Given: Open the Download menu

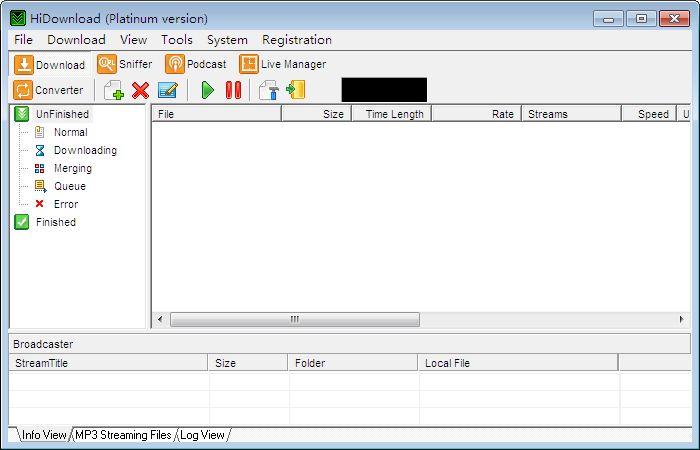Looking at the screenshot, I should (76, 40).
